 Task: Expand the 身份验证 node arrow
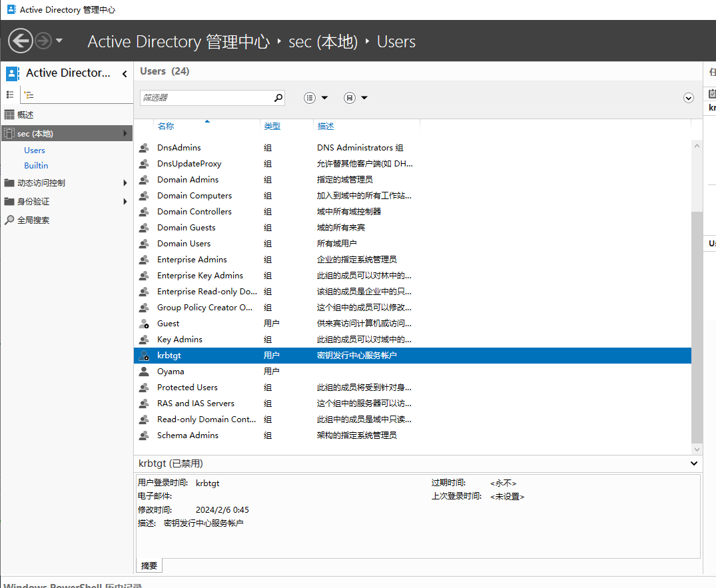tap(125, 202)
